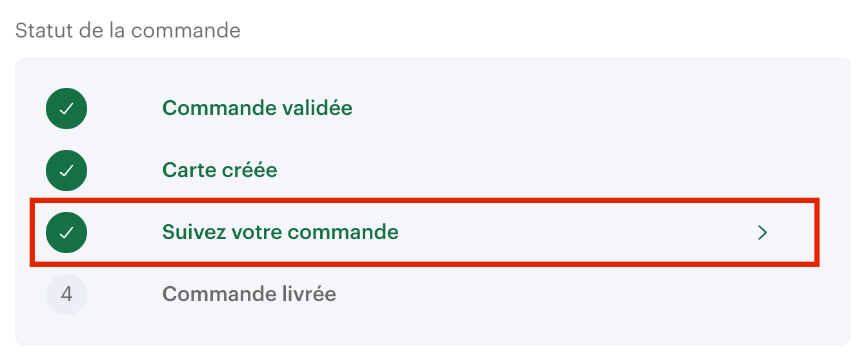Click the "Commande livrée" step label
The image size is (868, 363).
[x=249, y=295]
